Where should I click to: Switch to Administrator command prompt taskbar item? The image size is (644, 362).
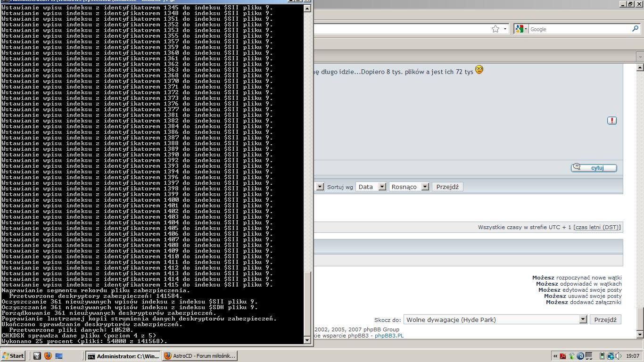(123, 356)
